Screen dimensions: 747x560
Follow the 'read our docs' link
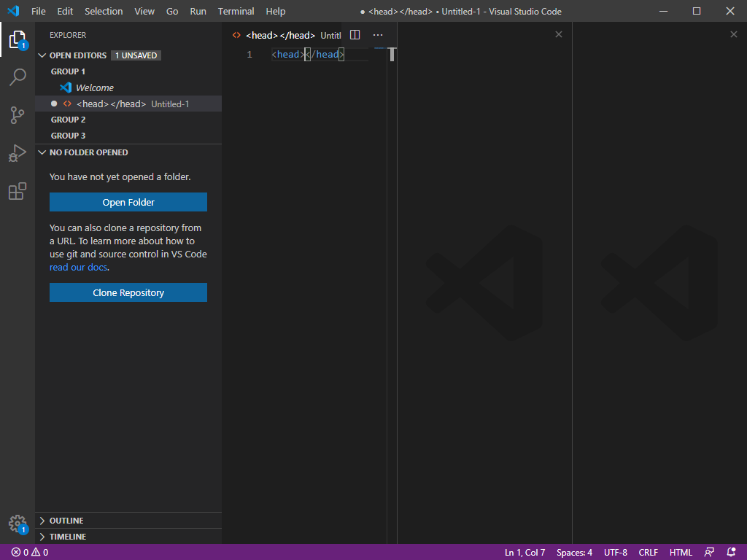click(x=78, y=267)
